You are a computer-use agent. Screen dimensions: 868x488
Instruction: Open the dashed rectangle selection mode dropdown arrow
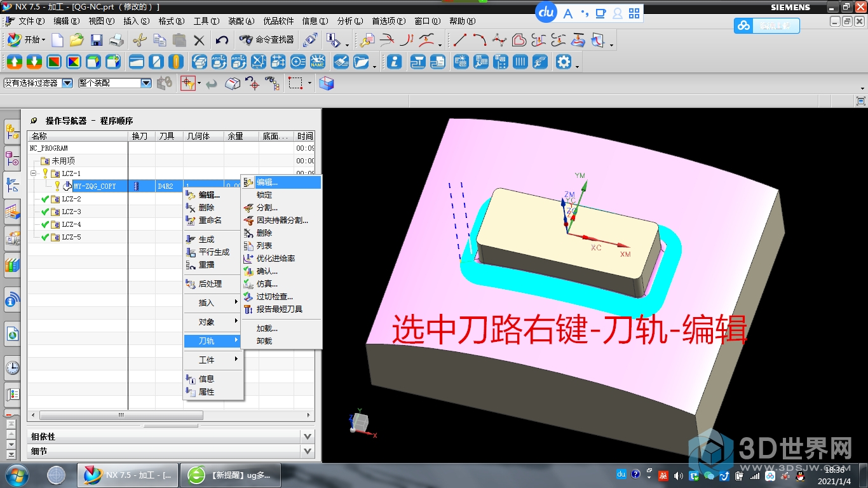tap(310, 83)
